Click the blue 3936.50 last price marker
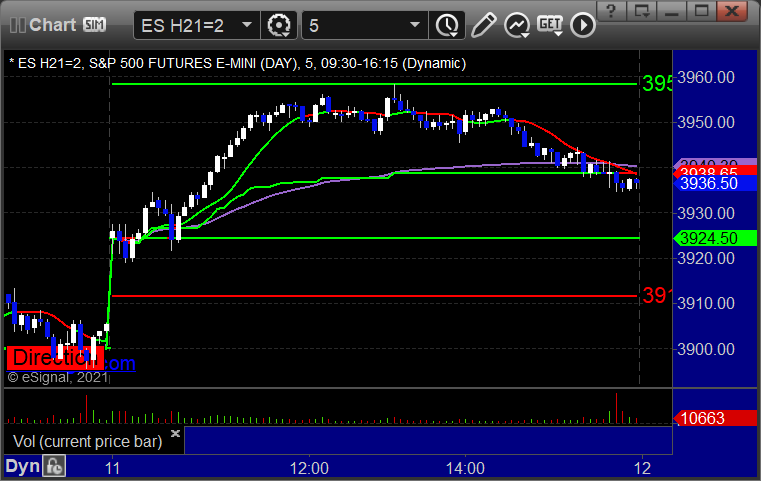Screen dimensions: 761x481 714,183
